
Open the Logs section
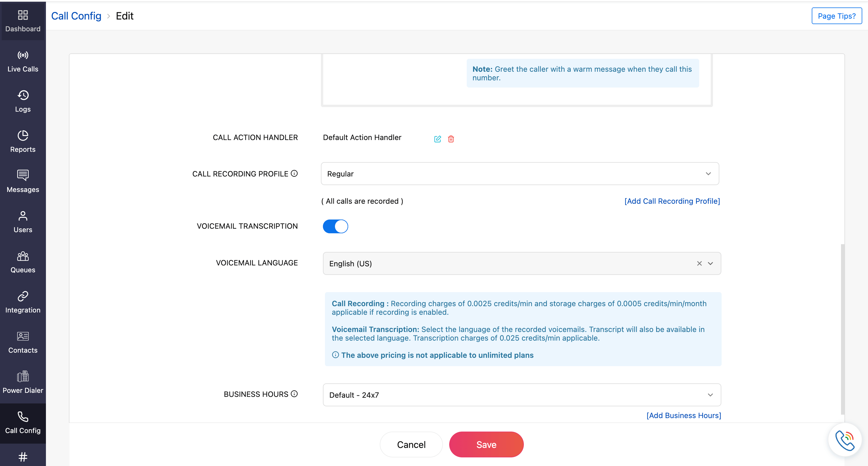click(x=23, y=101)
